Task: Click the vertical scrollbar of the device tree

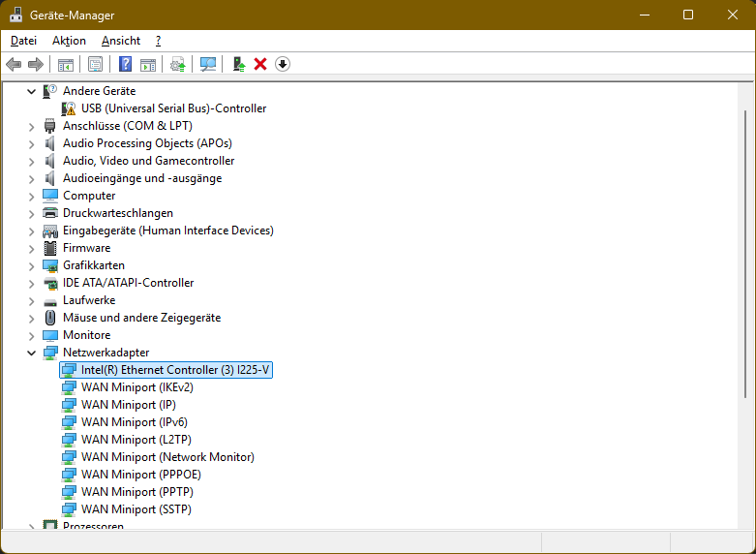Action: pyautogui.click(x=746, y=254)
